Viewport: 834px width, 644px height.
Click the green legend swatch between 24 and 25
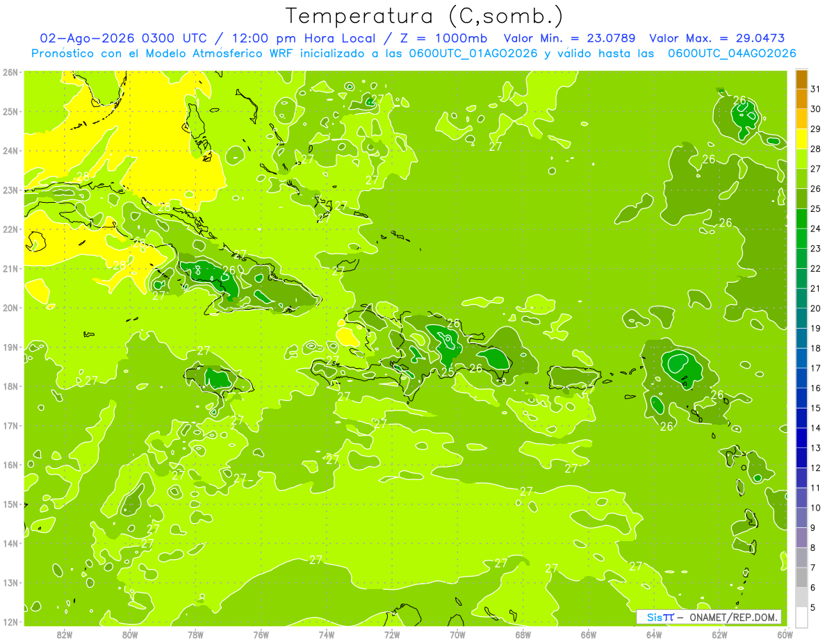[801, 218]
